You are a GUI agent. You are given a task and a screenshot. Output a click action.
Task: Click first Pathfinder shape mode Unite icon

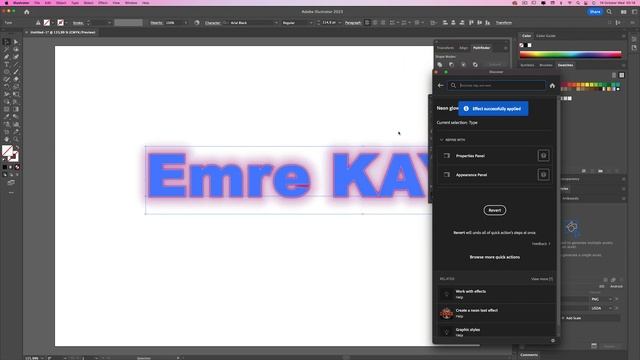(440, 64)
